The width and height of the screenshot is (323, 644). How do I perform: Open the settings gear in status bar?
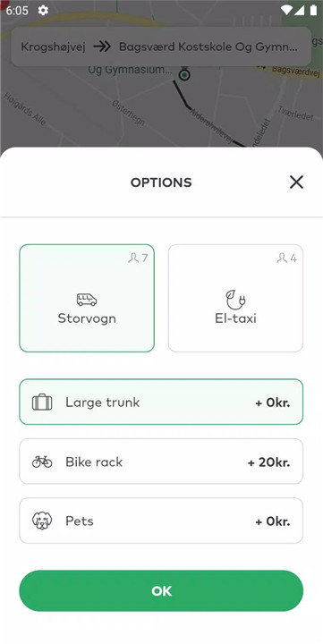tap(43, 10)
